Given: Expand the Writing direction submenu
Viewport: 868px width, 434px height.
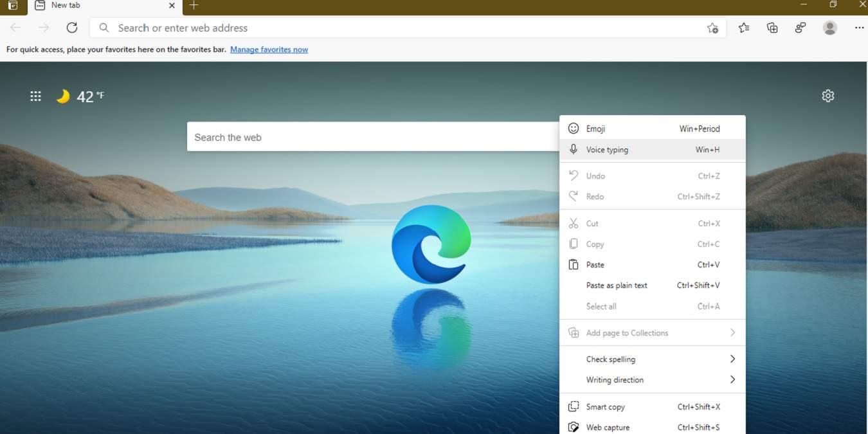Looking at the screenshot, I should [615, 379].
